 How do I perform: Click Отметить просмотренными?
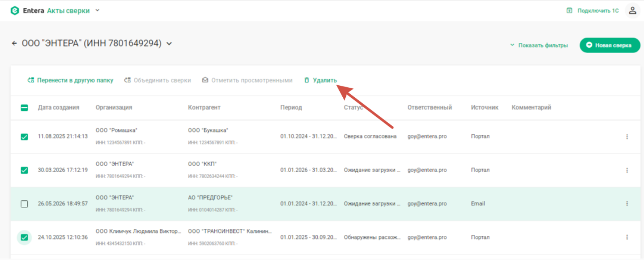click(x=247, y=80)
